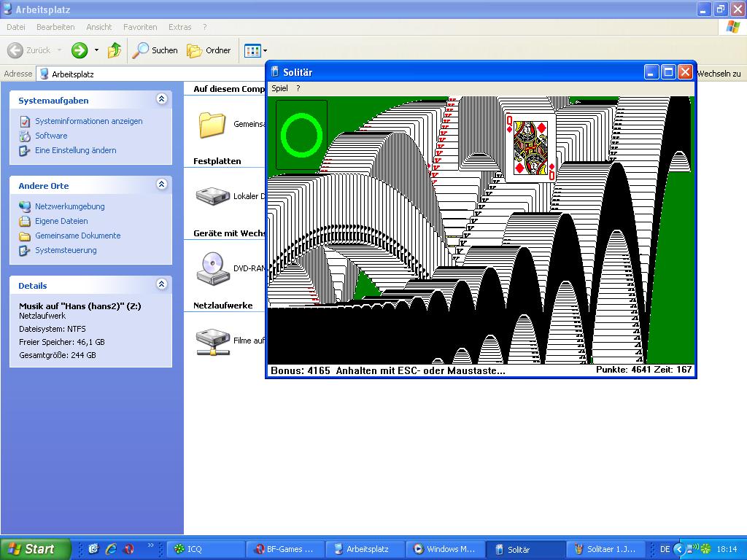747x560 pixels.
Task: Select the DVD-RAM drive icon
Action: coord(213,268)
